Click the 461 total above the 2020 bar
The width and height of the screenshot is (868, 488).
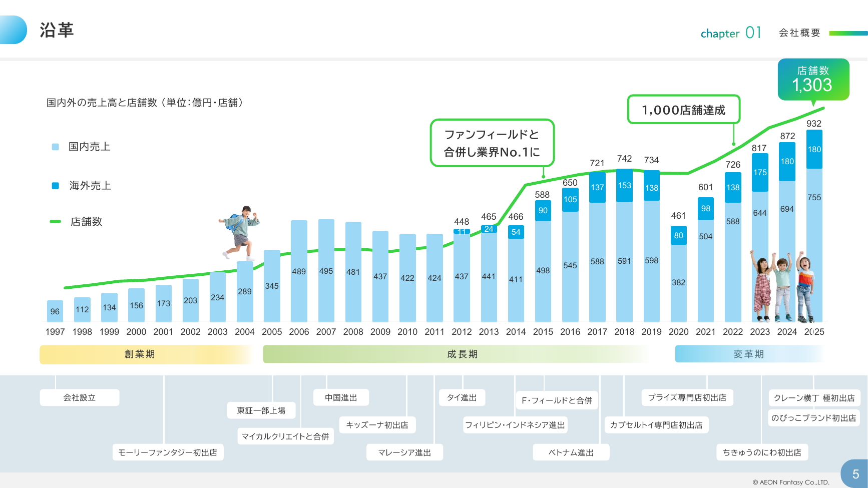point(678,216)
